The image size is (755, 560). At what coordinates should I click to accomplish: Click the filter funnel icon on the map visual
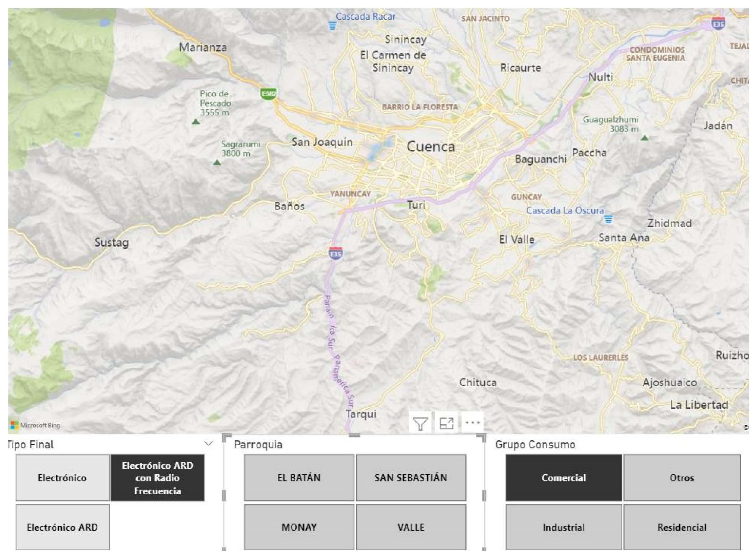(x=420, y=423)
